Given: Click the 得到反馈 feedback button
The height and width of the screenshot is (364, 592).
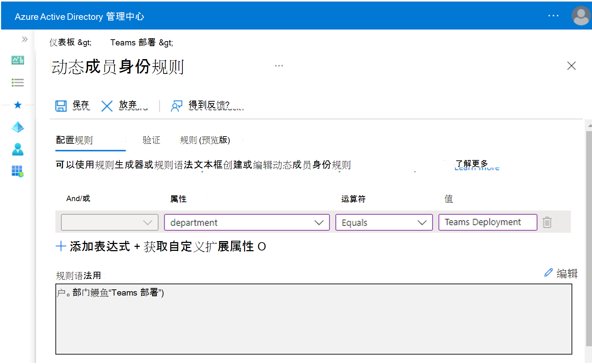Looking at the screenshot, I should tap(207, 106).
